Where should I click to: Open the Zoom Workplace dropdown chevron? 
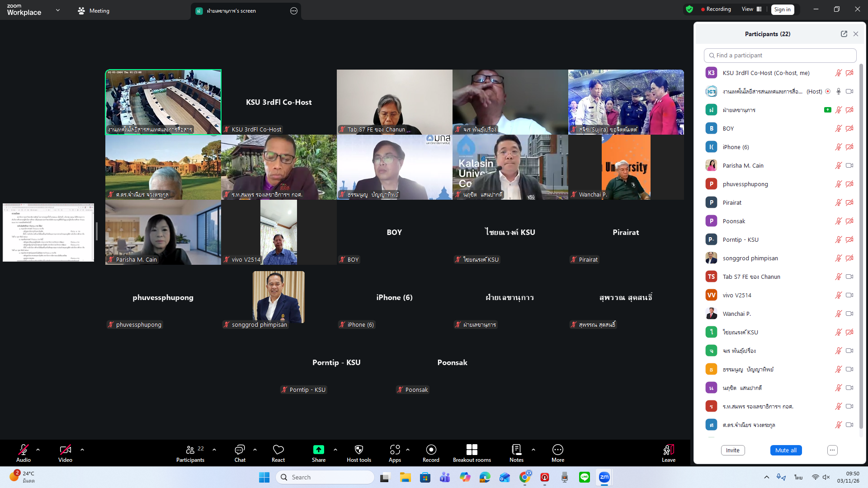point(57,10)
